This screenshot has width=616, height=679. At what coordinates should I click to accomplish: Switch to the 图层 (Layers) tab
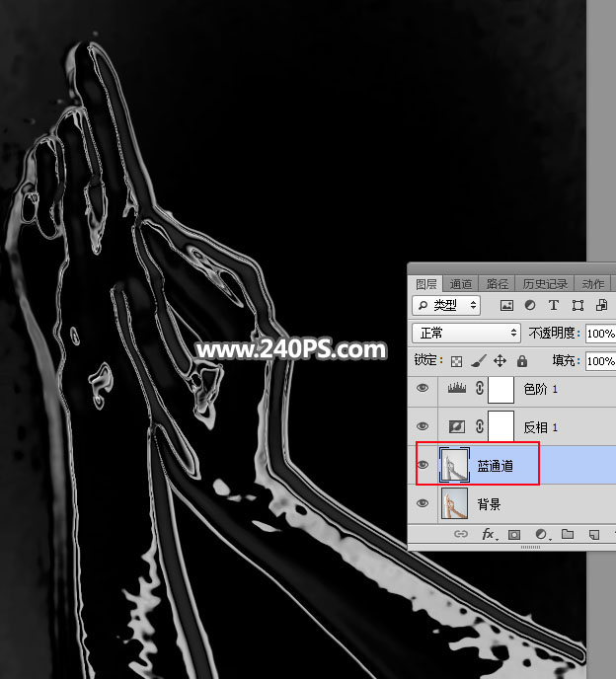point(425,284)
